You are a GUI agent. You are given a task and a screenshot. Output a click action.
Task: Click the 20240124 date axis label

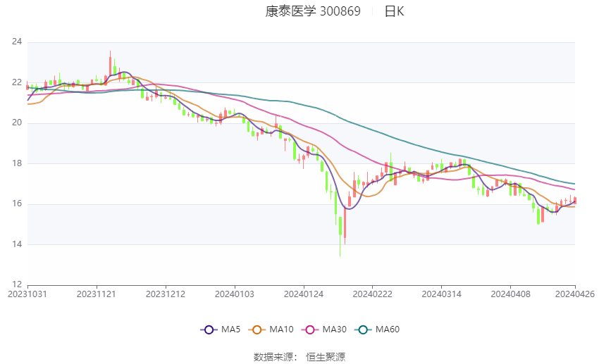tap(304, 294)
